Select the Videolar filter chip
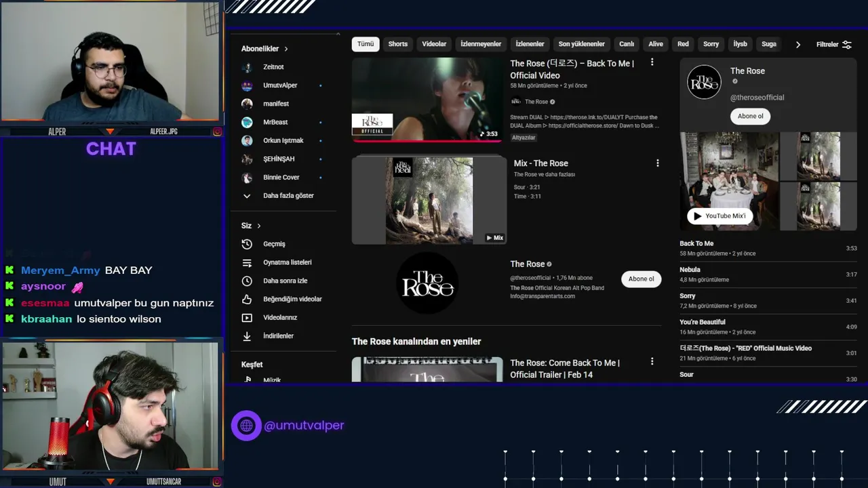 (434, 44)
